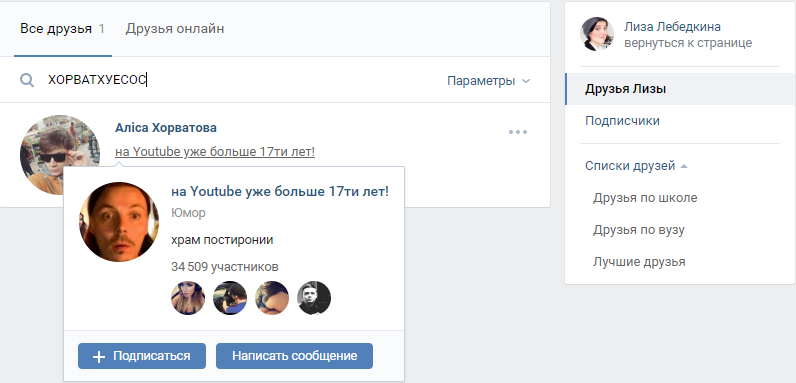The height and width of the screenshot is (383, 796).
Task: Open the community avatar in the popup
Action: click(x=119, y=222)
